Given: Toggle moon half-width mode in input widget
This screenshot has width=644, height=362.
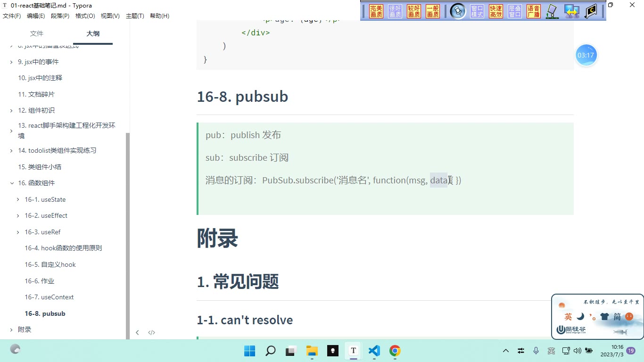Looking at the screenshot, I should click(x=580, y=317).
